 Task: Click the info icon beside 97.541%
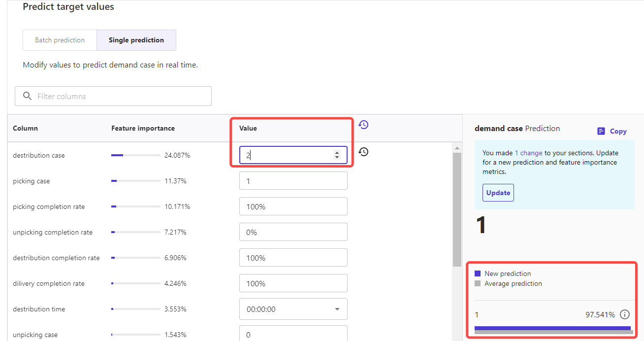625,314
